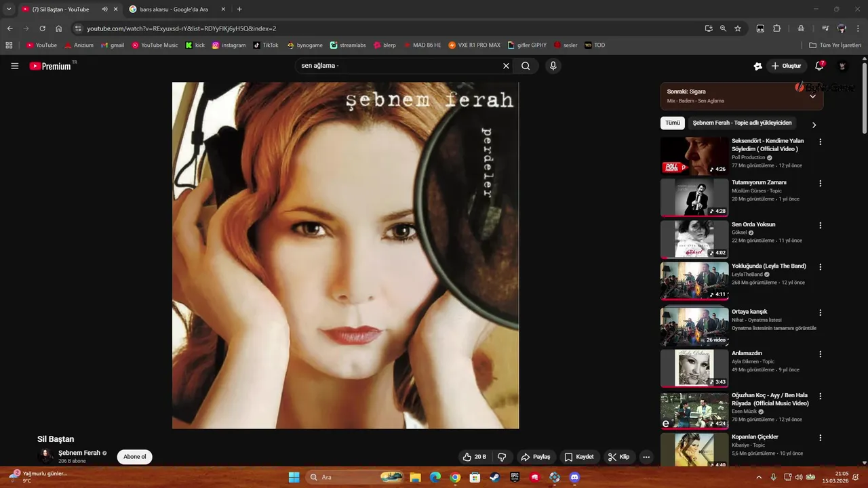This screenshot has width=868, height=488.
Task: Open the streamlabs bookmark
Action: tap(348, 45)
